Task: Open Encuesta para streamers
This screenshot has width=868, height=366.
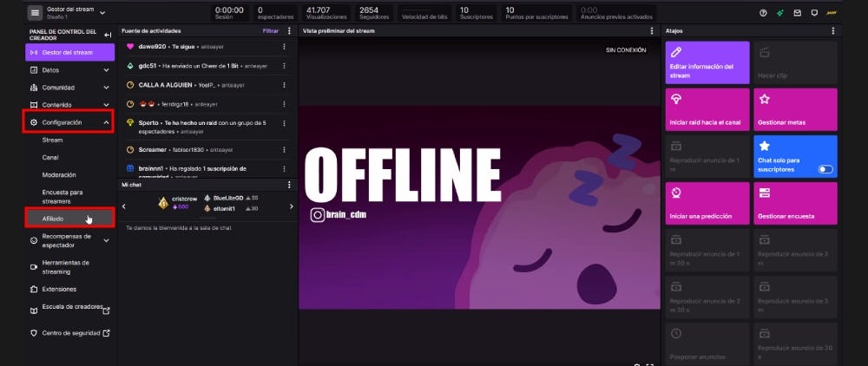Action: click(62, 197)
